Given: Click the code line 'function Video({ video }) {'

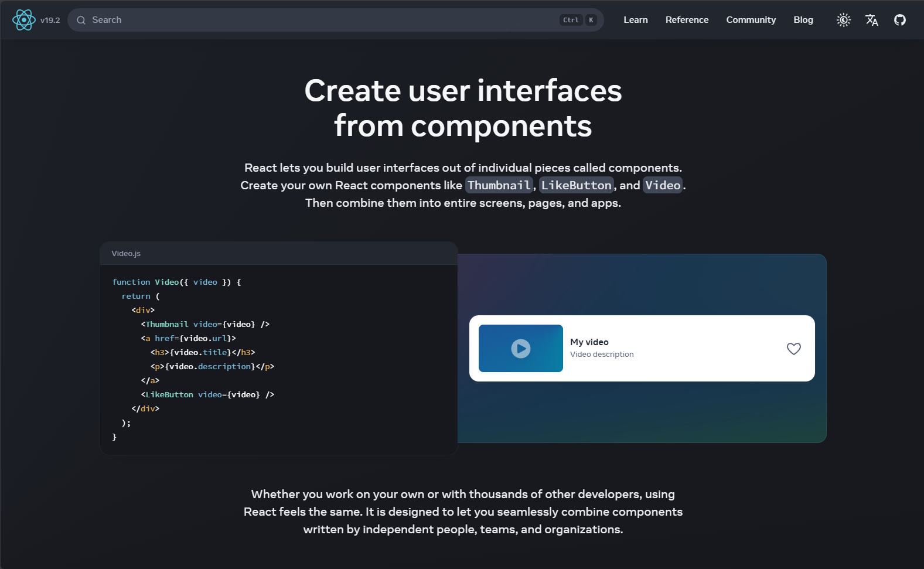Looking at the screenshot, I should pyautogui.click(x=177, y=282).
